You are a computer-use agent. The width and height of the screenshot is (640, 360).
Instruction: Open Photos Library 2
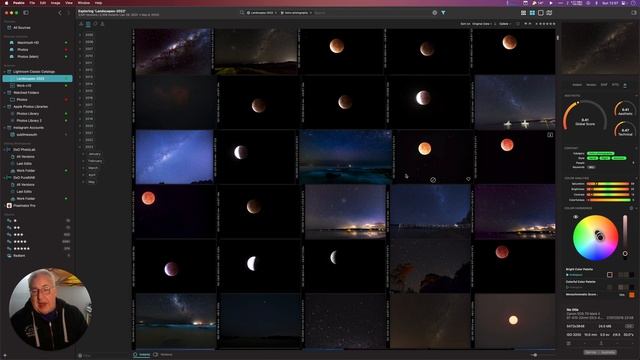[x=29, y=121]
